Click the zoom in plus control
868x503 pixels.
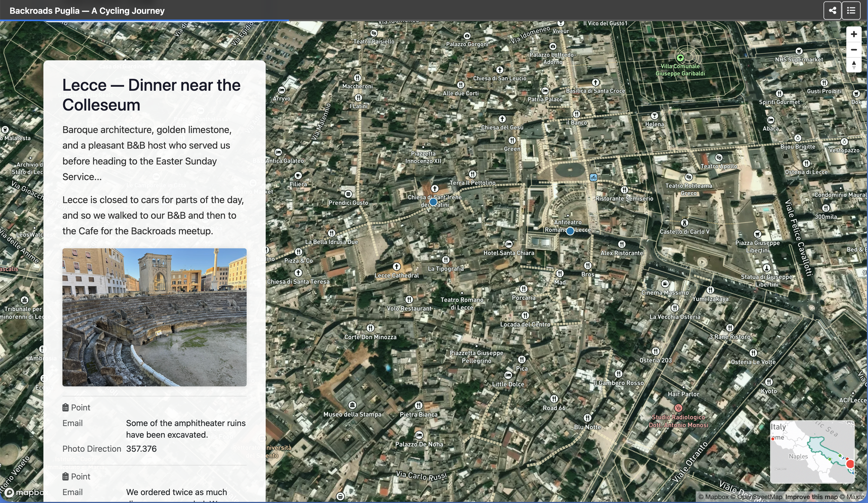[x=854, y=34]
